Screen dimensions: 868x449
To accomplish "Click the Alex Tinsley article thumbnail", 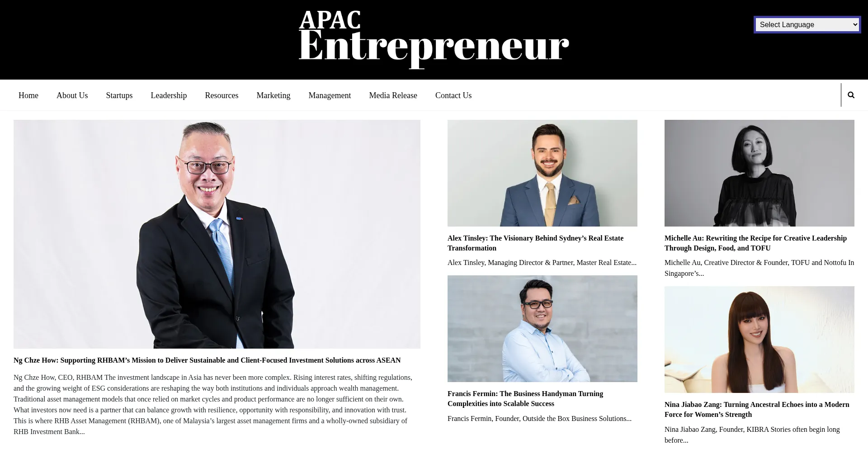I will (x=542, y=173).
